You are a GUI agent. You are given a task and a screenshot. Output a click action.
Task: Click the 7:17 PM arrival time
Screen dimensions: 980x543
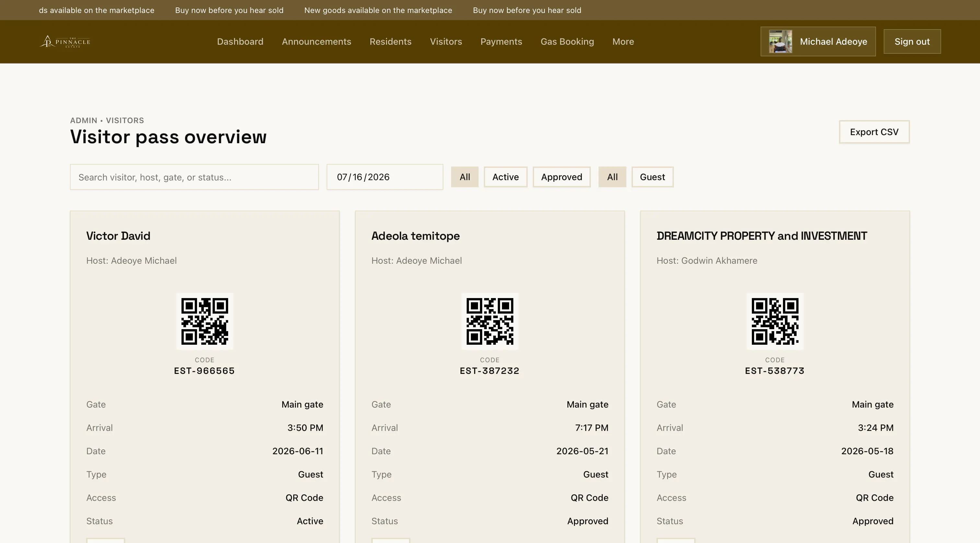[x=591, y=428]
